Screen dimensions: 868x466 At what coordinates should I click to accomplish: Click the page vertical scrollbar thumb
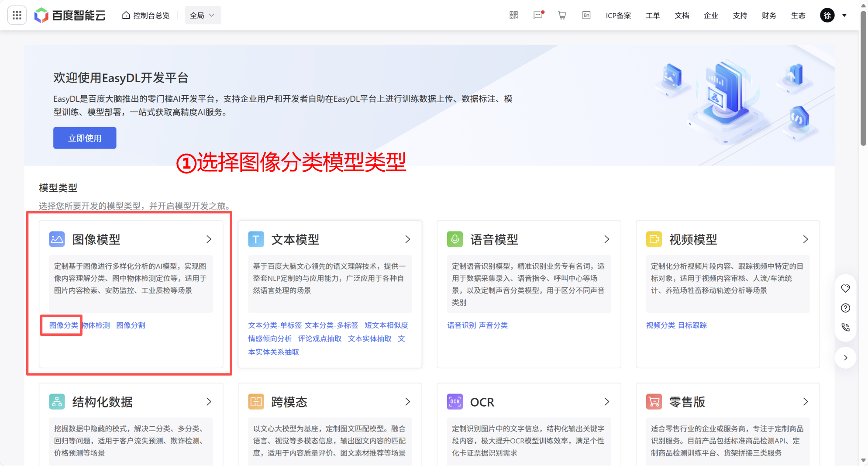pyautogui.click(x=863, y=79)
